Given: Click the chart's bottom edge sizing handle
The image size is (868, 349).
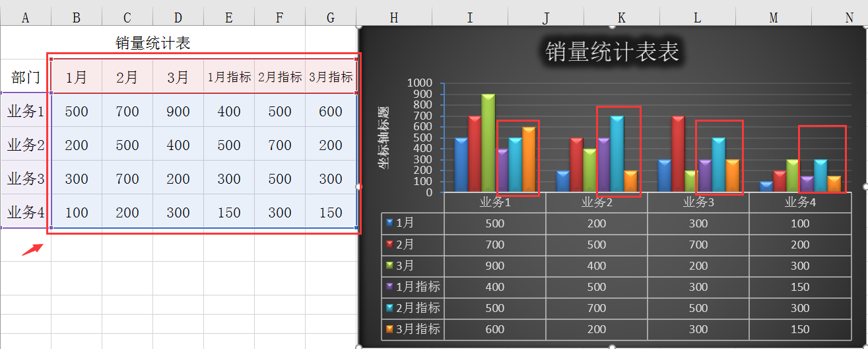Looking at the screenshot, I should [612, 346].
